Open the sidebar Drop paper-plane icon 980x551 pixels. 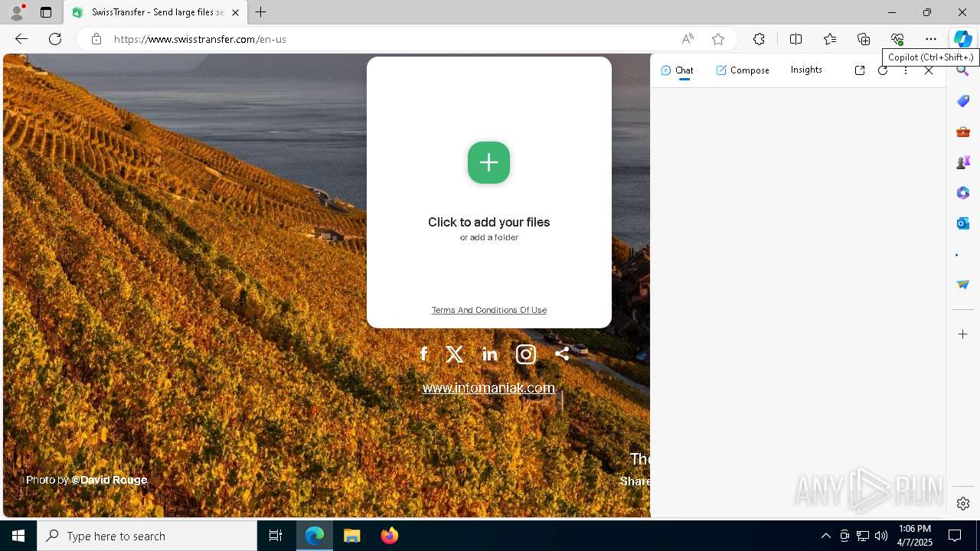963,285
